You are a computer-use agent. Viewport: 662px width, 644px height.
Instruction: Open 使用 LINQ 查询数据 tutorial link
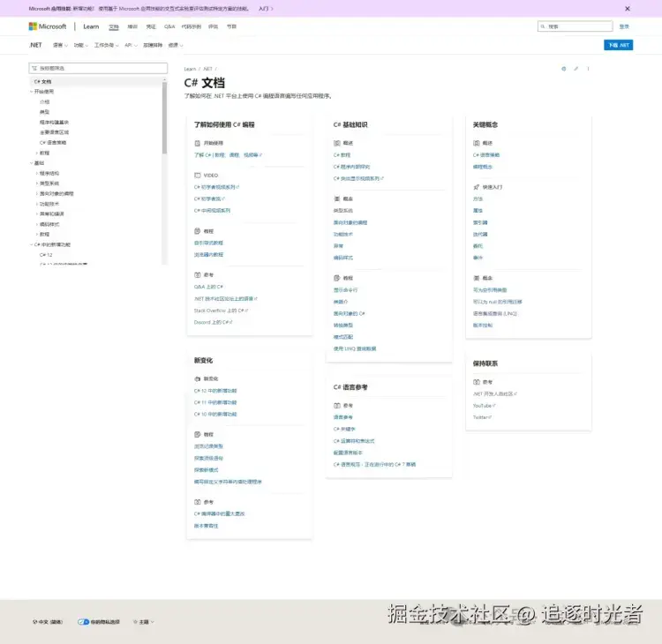(355, 348)
